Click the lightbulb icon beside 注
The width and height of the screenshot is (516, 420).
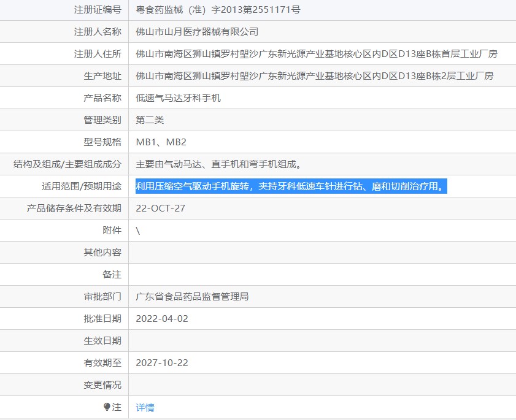pyautogui.click(x=107, y=407)
